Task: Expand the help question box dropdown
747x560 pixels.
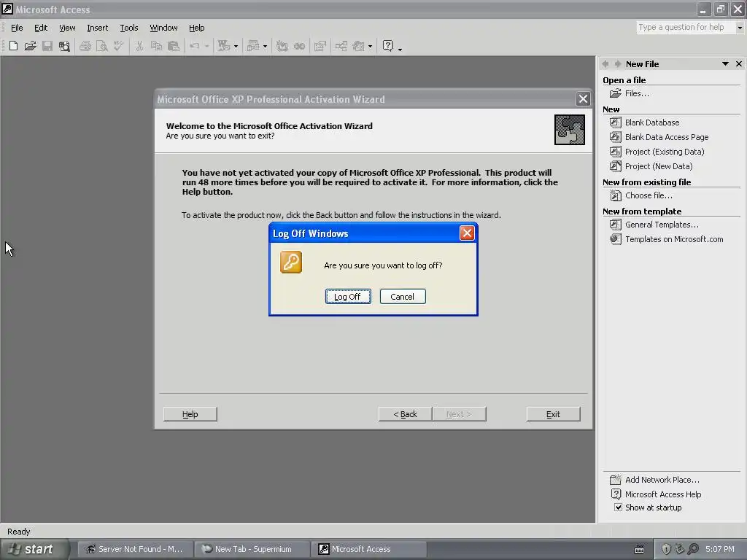Action: point(740,27)
